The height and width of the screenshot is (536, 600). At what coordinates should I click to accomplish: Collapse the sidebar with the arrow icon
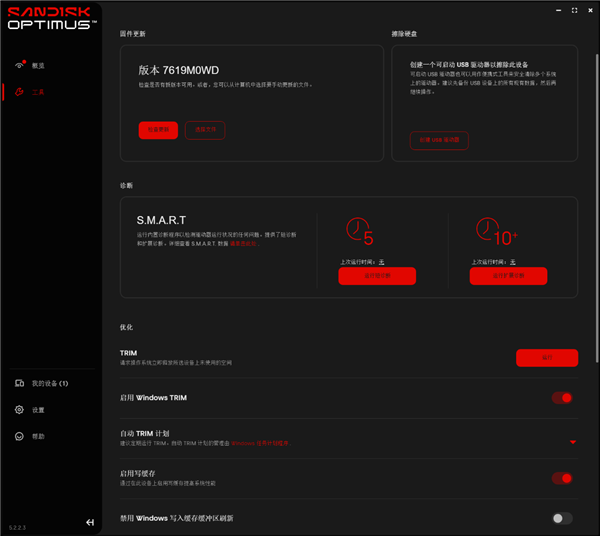(x=90, y=522)
